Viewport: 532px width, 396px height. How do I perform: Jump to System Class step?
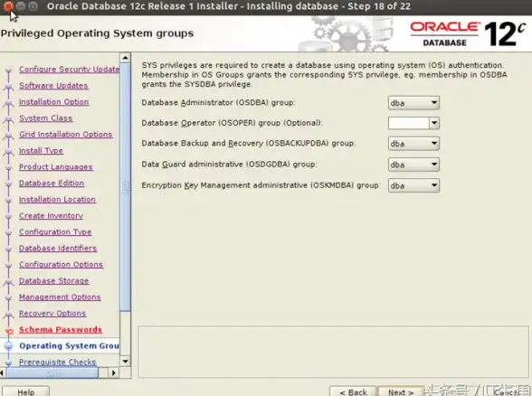coord(46,118)
